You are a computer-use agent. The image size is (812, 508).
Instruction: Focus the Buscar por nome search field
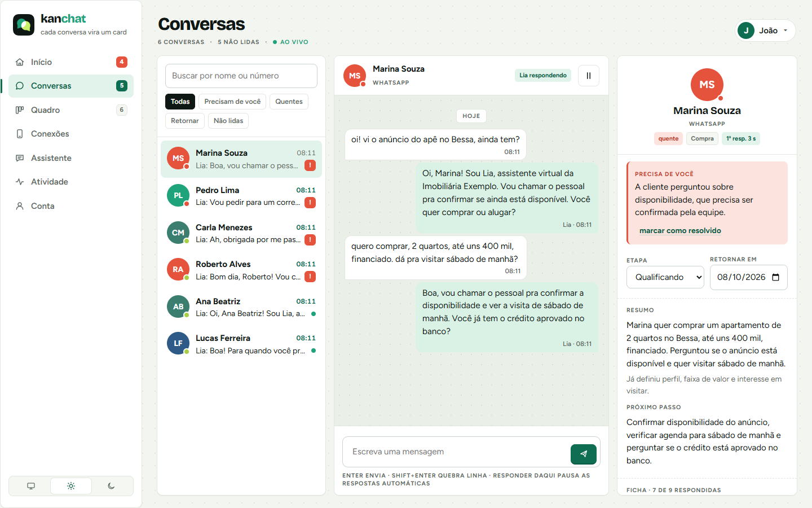241,76
